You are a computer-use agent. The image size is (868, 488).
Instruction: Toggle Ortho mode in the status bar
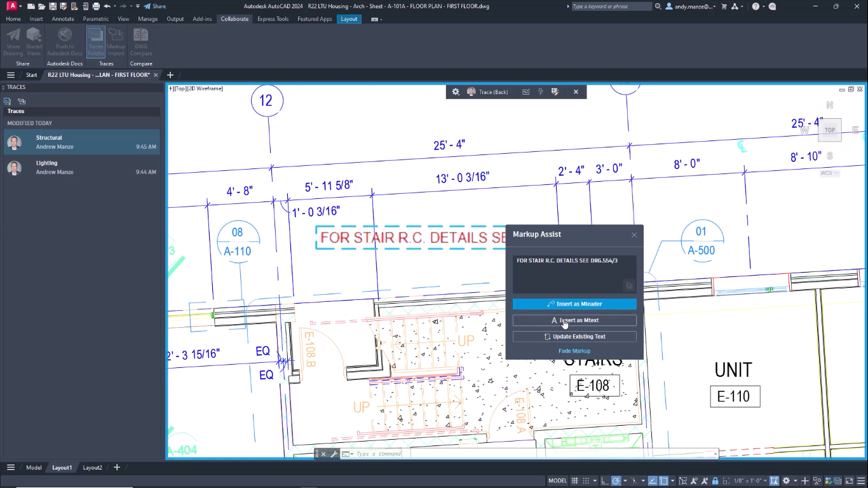coord(605,481)
